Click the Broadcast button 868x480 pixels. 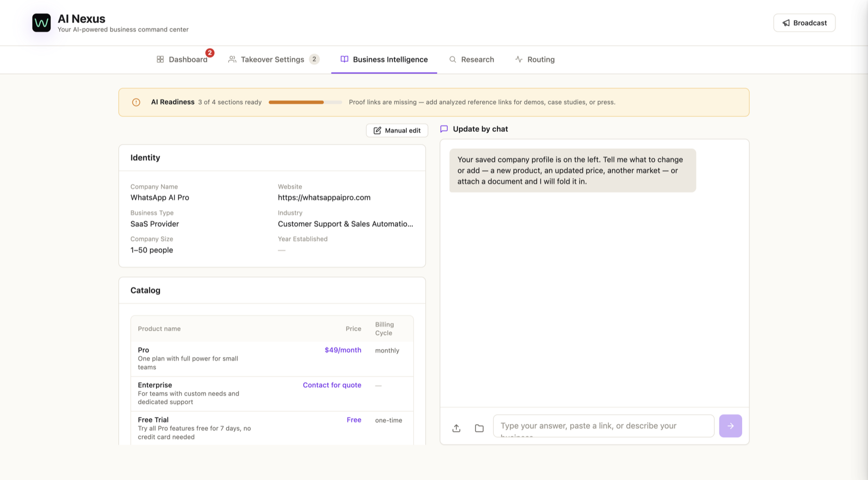tap(804, 23)
